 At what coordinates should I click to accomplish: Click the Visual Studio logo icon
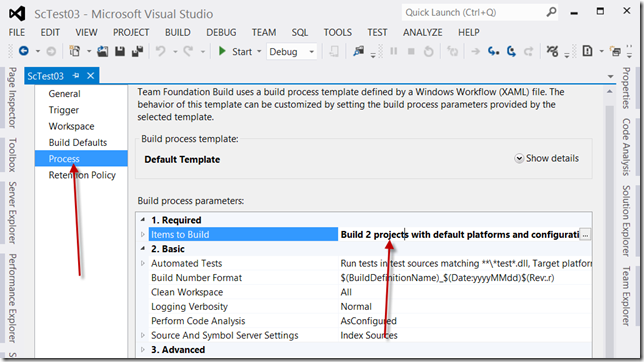[x=17, y=14]
